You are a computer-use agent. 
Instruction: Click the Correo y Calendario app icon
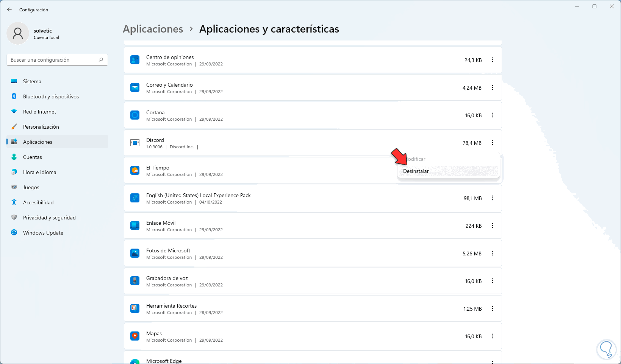(135, 87)
